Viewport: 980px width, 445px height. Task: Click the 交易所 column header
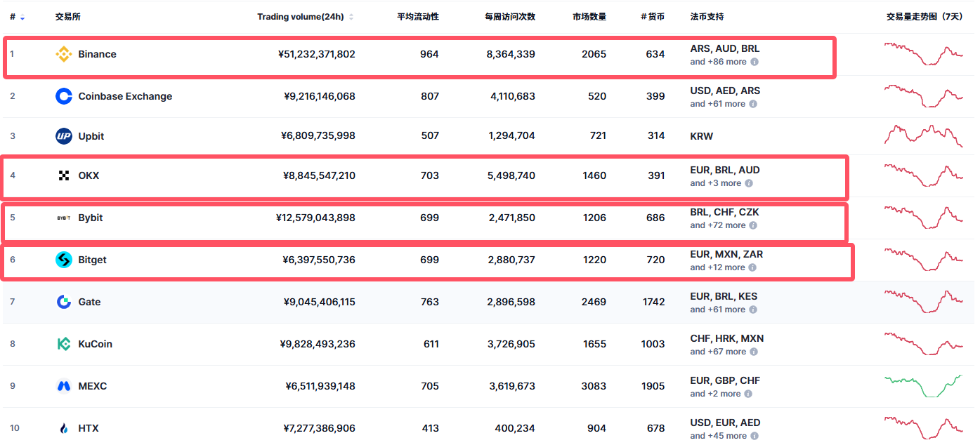pyautogui.click(x=68, y=17)
